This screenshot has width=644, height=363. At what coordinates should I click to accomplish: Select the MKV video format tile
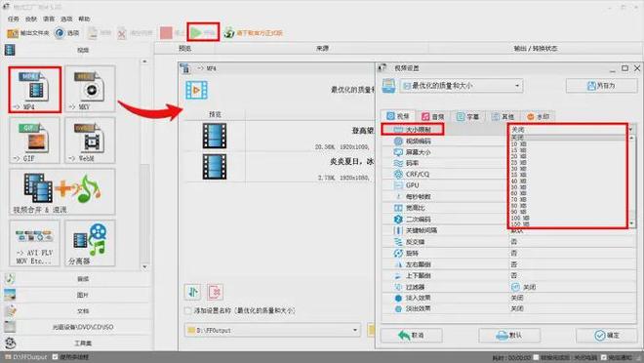pos(90,89)
